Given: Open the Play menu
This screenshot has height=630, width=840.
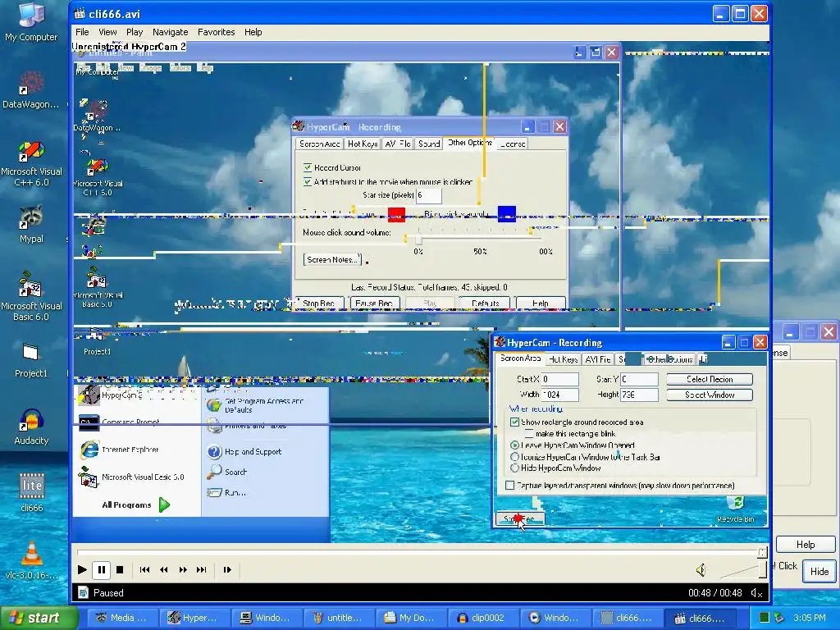Looking at the screenshot, I should [135, 32].
